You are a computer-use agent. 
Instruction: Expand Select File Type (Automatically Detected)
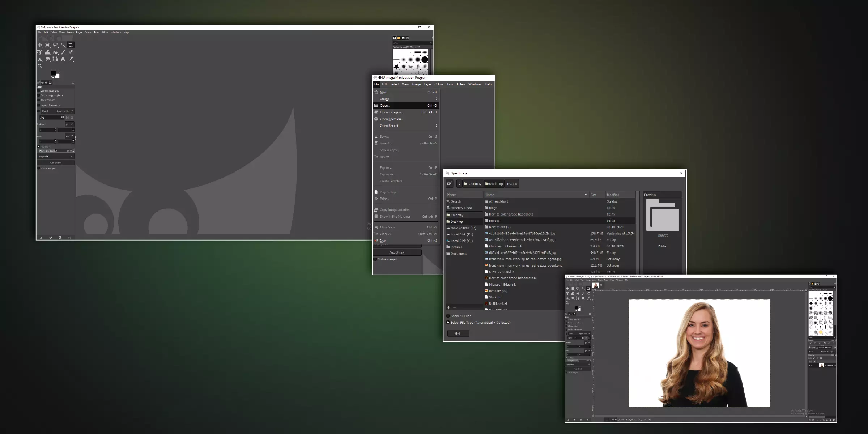[448, 323]
